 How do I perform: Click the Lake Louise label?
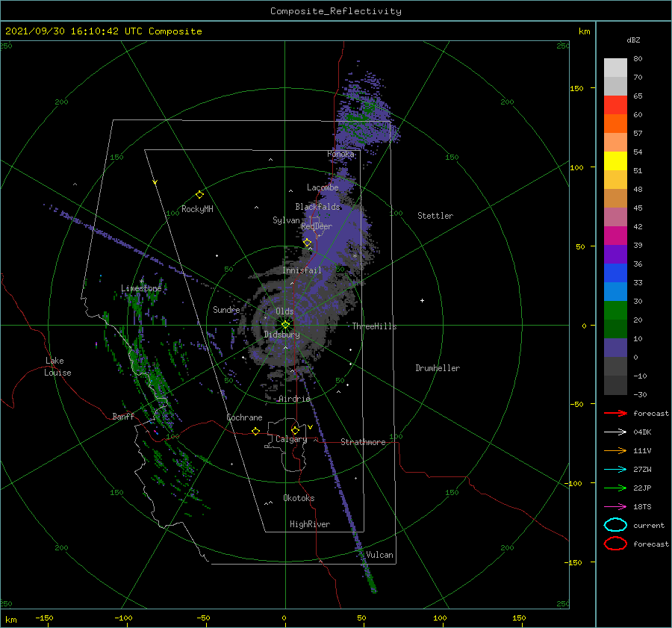point(57,367)
